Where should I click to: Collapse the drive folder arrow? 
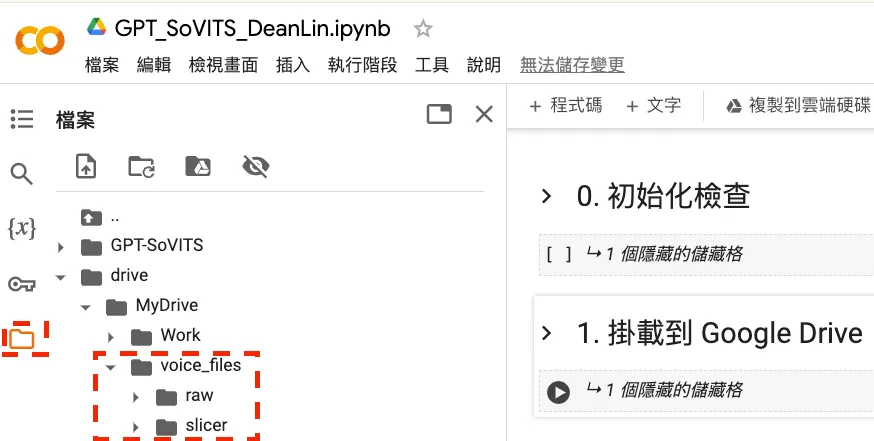(x=61, y=277)
